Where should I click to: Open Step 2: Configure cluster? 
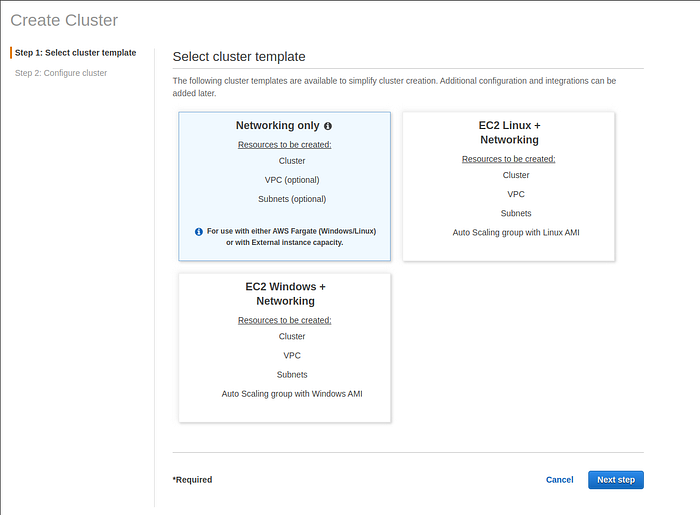[61, 73]
